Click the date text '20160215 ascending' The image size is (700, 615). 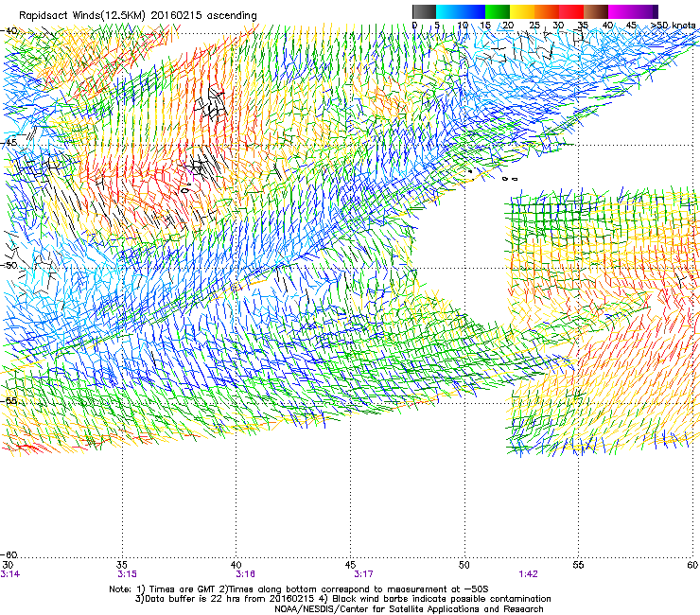point(203,16)
